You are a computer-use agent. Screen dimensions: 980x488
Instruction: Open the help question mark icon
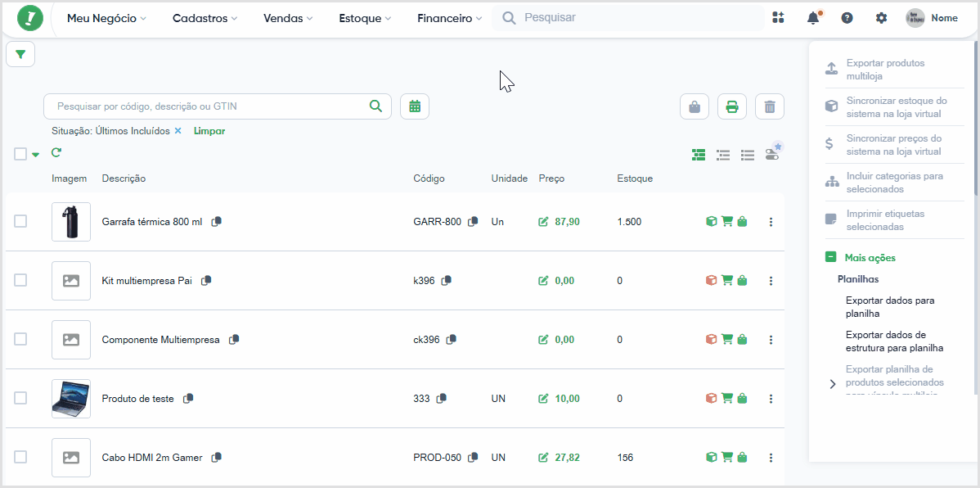[847, 17]
